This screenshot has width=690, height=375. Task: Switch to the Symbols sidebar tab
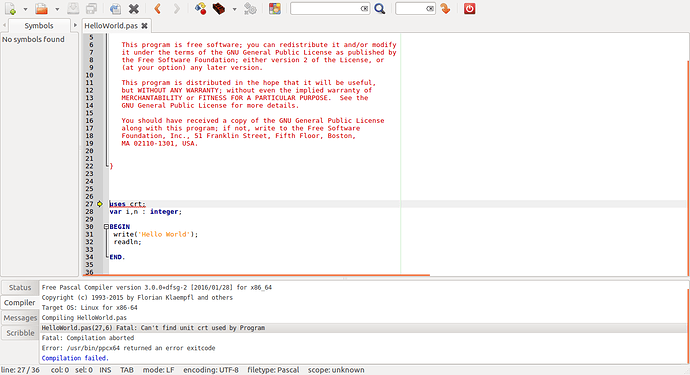point(39,26)
